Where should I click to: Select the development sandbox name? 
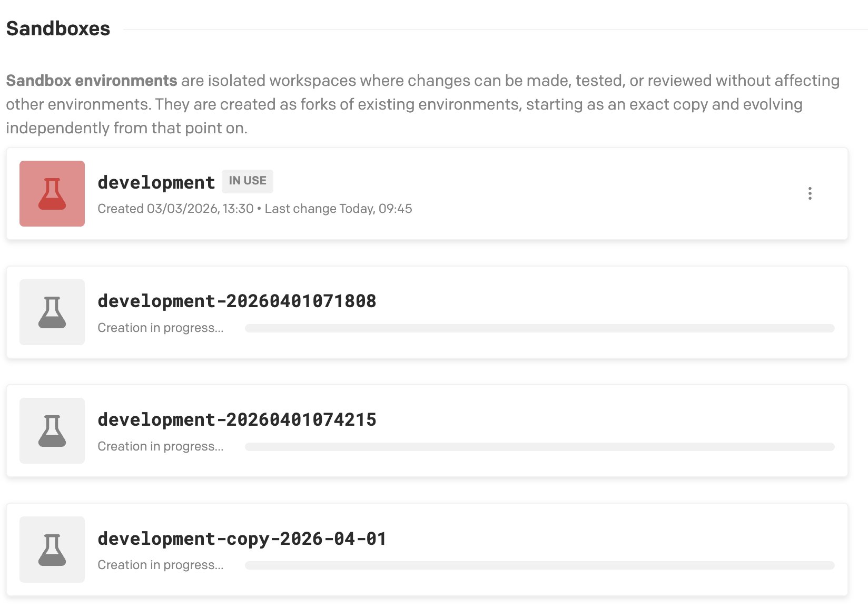[156, 182]
